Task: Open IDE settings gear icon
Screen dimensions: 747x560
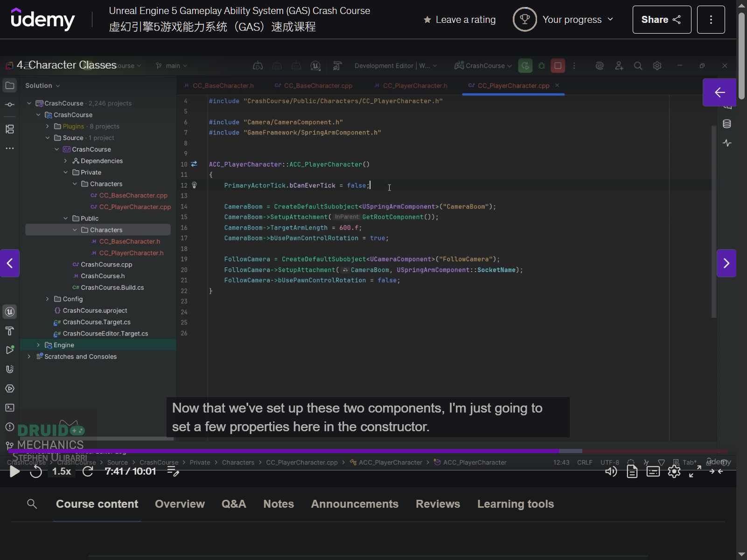Action: pyautogui.click(x=657, y=66)
